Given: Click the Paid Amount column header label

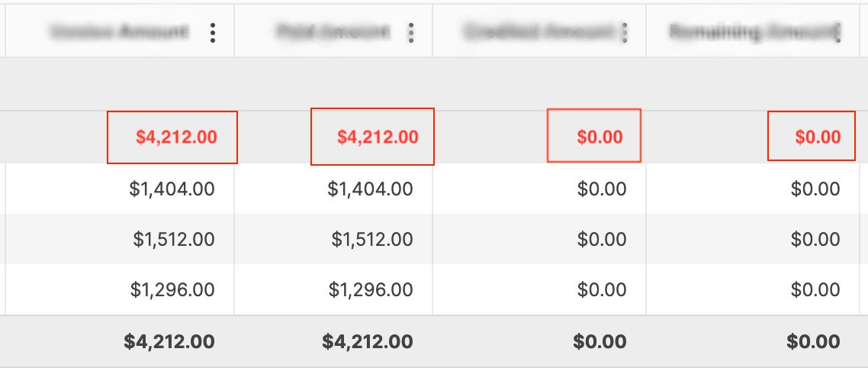Looking at the screenshot, I should (333, 32).
